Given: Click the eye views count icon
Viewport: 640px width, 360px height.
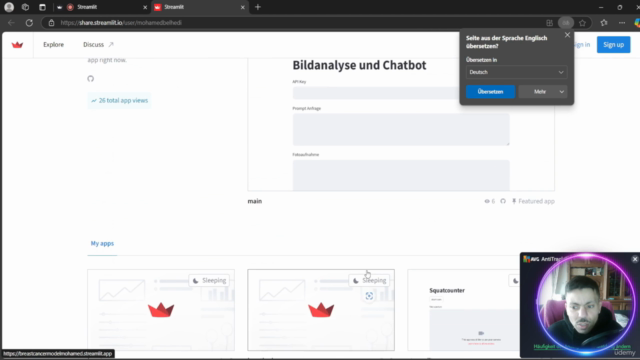Looking at the screenshot, I should (487, 201).
